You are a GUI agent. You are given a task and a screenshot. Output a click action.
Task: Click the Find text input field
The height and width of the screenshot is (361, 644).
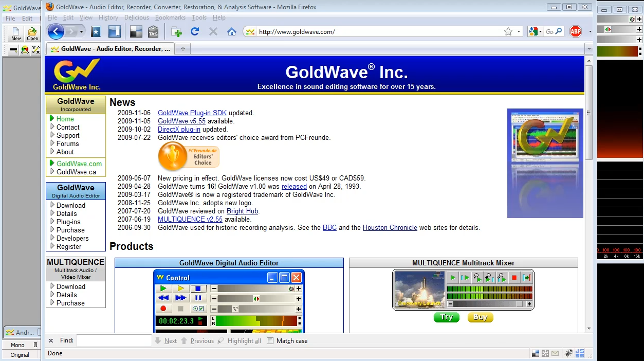pyautogui.click(x=114, y=340)
